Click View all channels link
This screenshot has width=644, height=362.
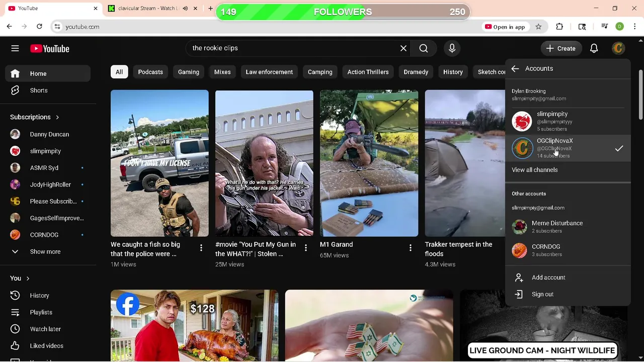535,170
